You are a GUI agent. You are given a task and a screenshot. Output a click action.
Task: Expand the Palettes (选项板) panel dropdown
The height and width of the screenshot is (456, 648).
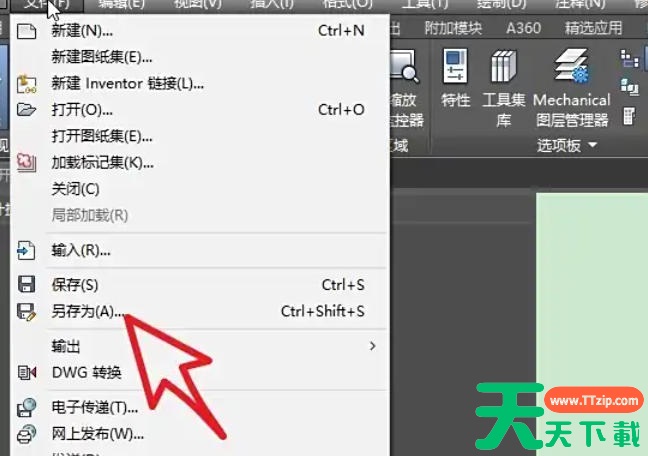[x=592, y=146]
